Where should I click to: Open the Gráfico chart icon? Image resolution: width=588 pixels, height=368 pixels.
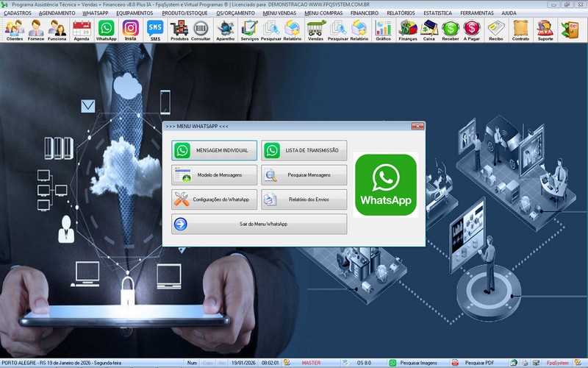pyautogui.click(x=383, y=30)
